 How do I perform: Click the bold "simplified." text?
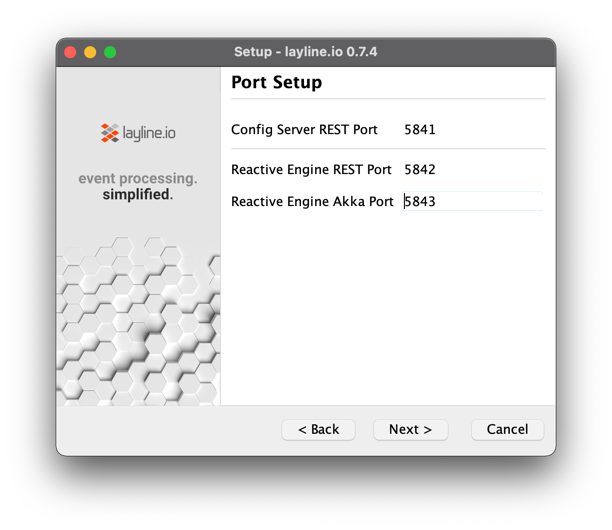[138, 194]
